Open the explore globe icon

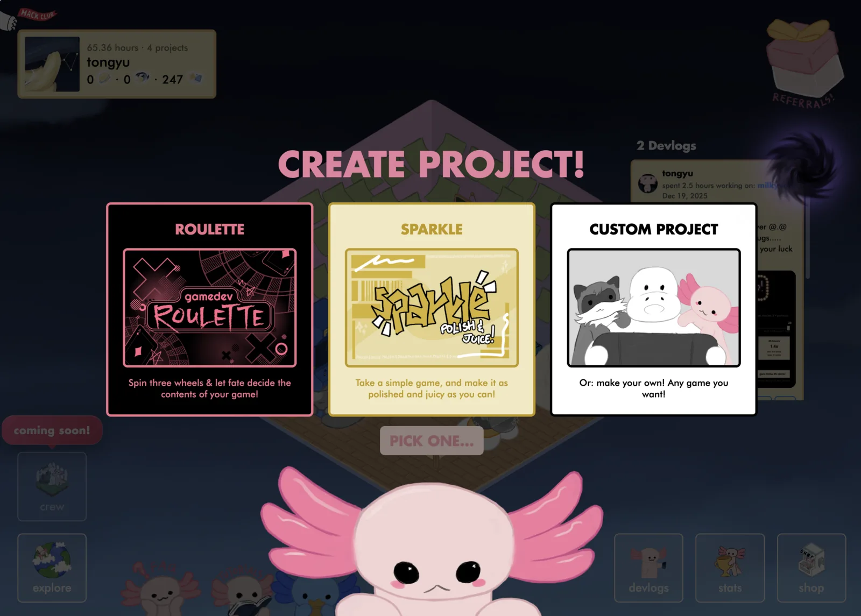point(52,568)
